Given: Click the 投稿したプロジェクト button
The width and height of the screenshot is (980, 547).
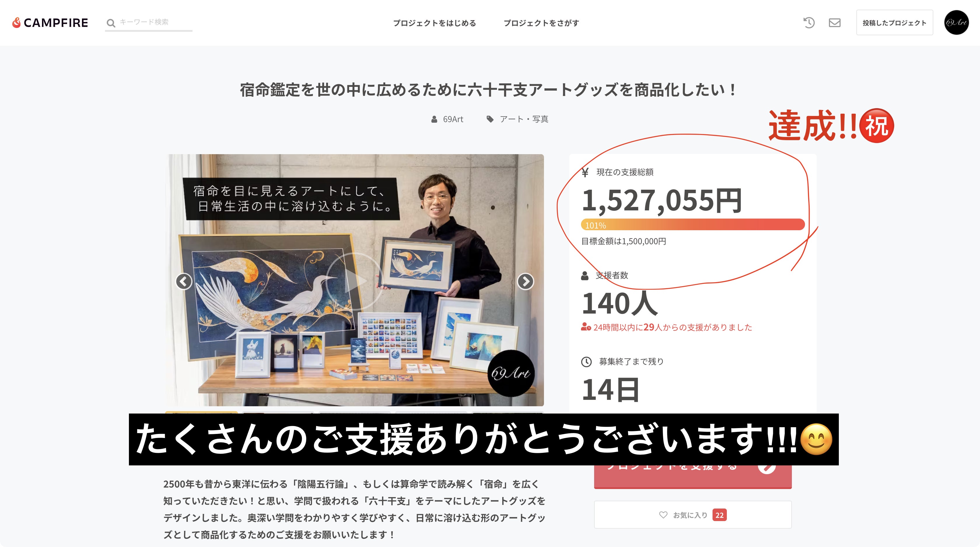Looking at the screenshot, I should coord(895,23).
